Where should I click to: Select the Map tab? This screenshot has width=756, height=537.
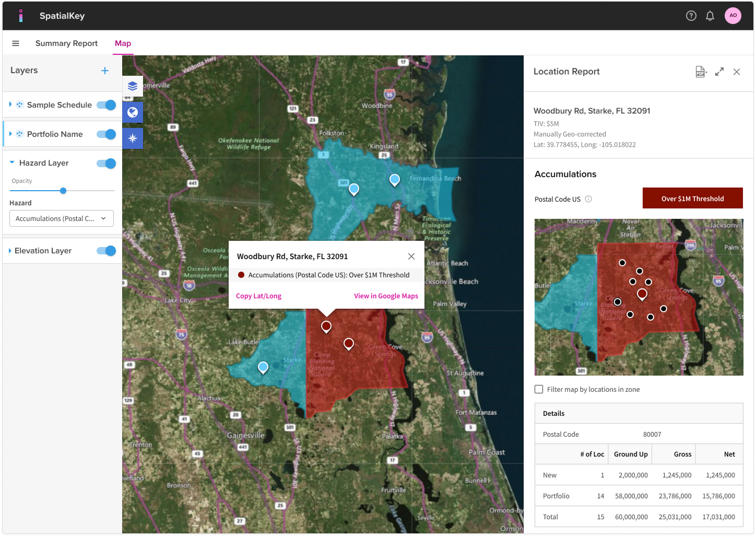123,43
